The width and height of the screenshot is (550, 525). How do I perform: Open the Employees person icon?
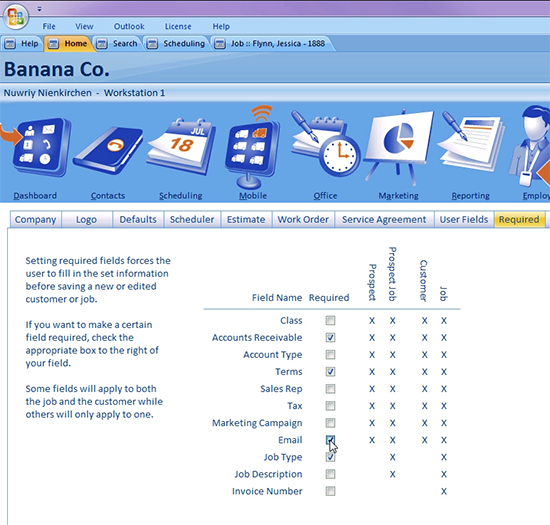click(x=530, y=147)
